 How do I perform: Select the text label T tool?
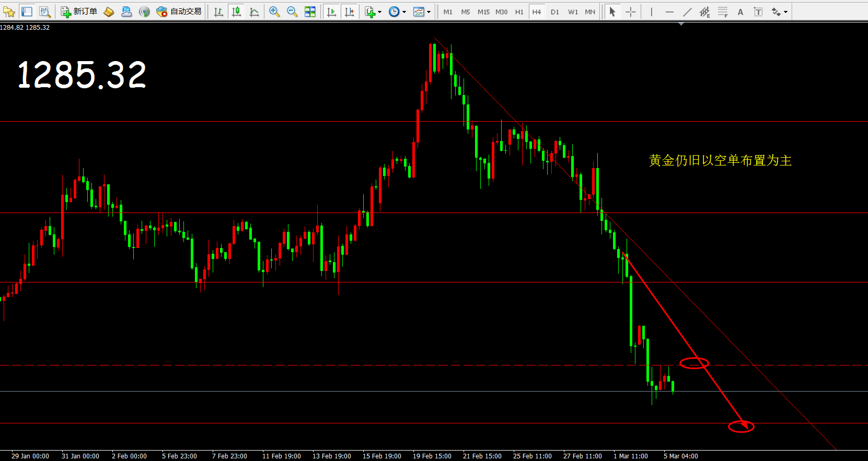758,11
